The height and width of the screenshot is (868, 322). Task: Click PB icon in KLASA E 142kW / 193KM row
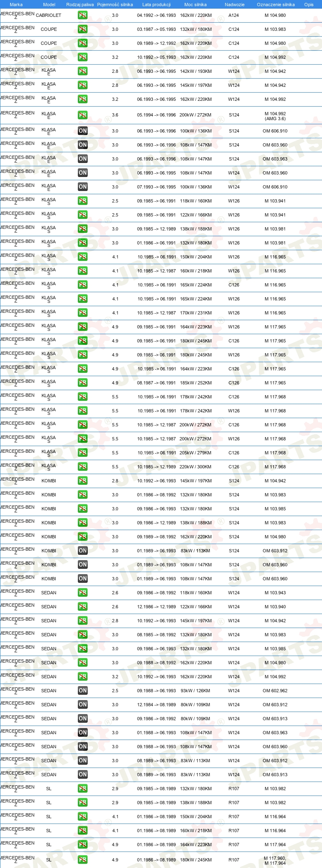coord(83,71)
